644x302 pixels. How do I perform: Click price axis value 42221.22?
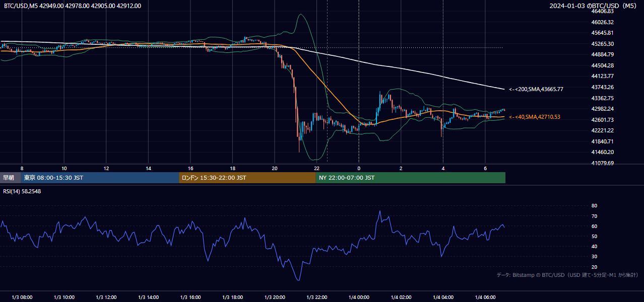pos(602,130)
